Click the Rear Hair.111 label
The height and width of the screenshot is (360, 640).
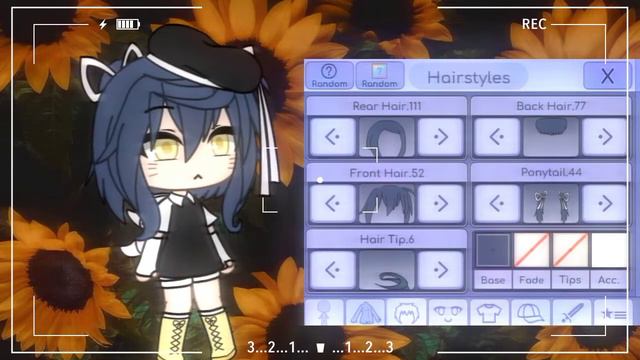pyautogui.click(x=387, y=106)
